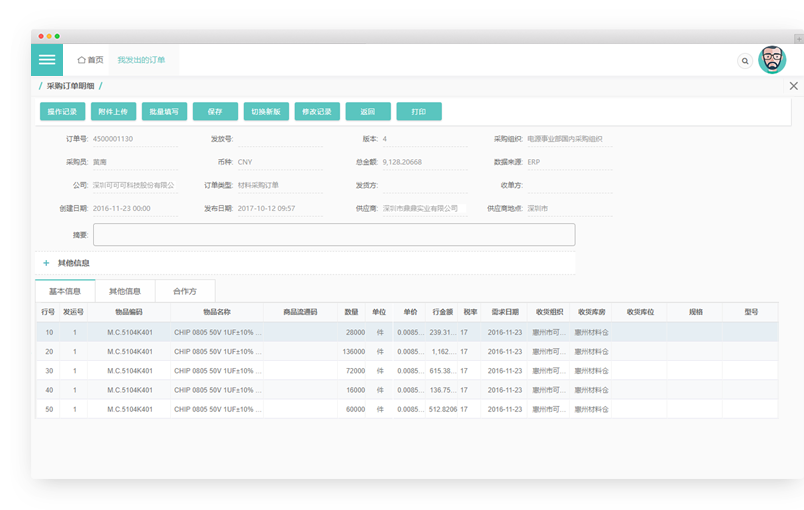Viewport: 804px width, 510px height.
Task: Open 修改记录 change history
Action: coord(317,112)
